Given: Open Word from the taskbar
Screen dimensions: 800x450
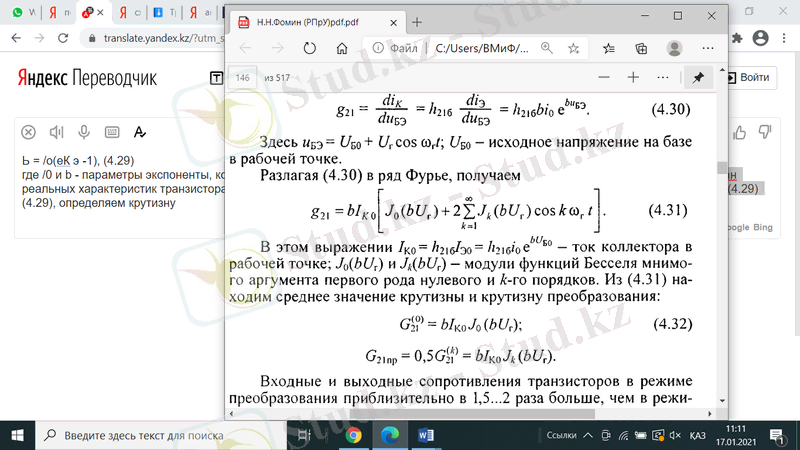Looking at the screenshot, I should 423,436.
